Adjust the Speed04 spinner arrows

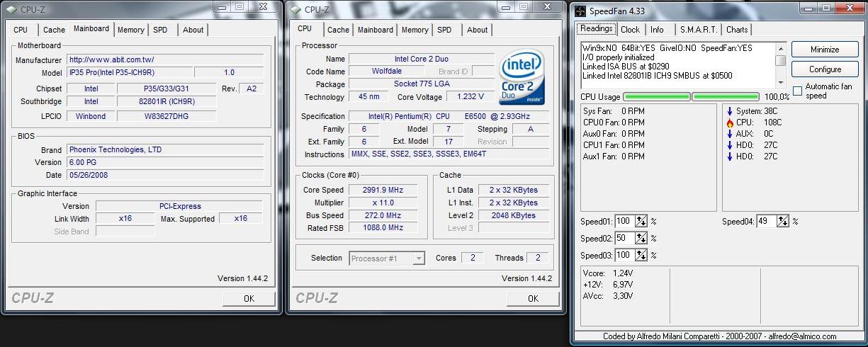pyautogui.click(x=783, y=221)
